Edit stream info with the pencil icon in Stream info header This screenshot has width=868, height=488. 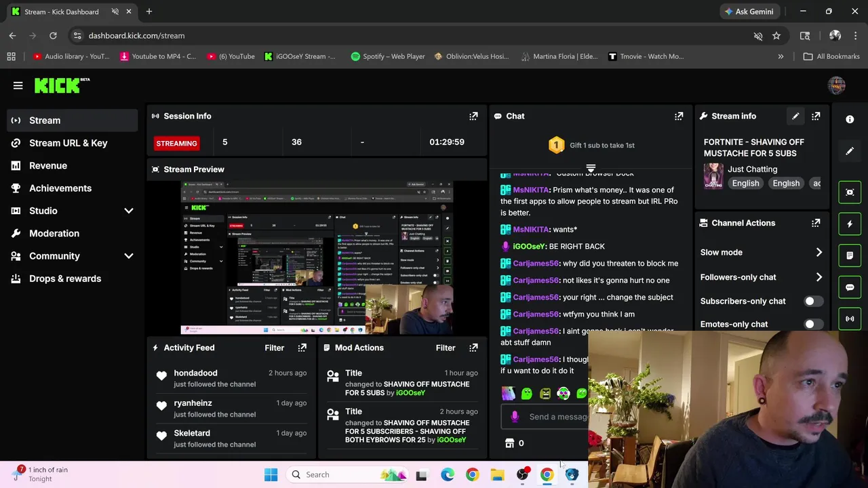[x=795, y=116]
